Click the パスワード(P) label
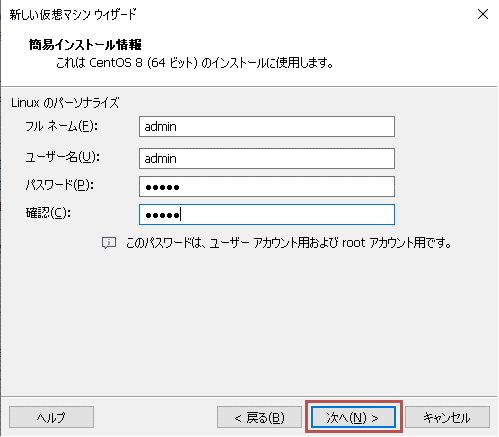 click(60, 185)
